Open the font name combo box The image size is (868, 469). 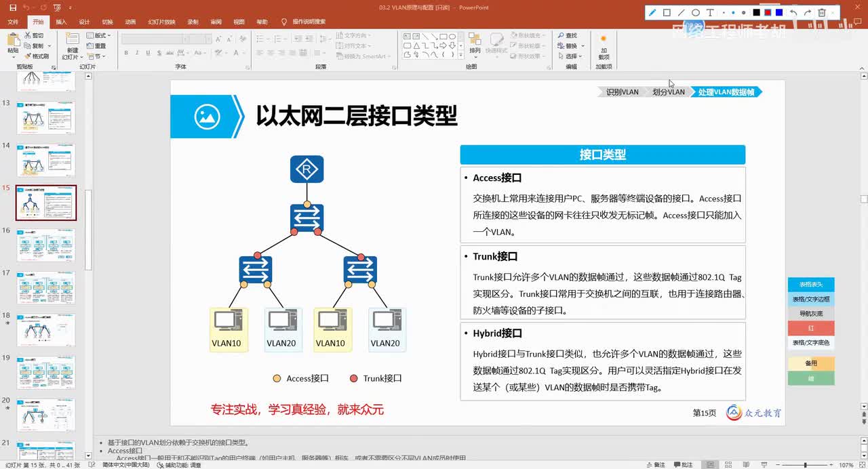[x=154, y=39]
